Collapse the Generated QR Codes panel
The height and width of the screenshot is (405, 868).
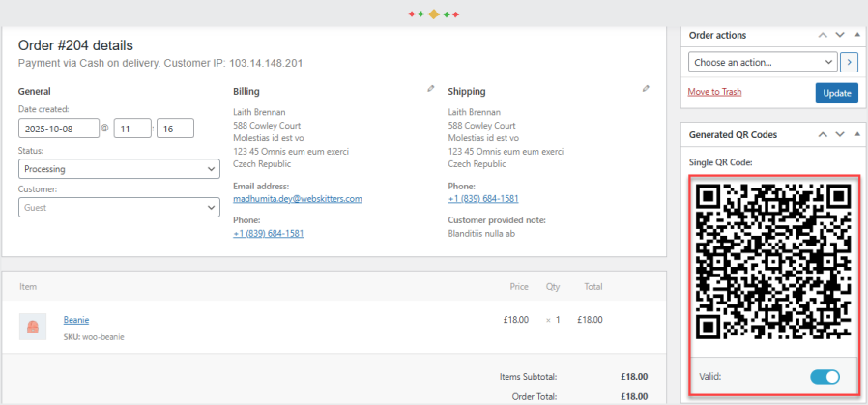(x=857, y=134)
